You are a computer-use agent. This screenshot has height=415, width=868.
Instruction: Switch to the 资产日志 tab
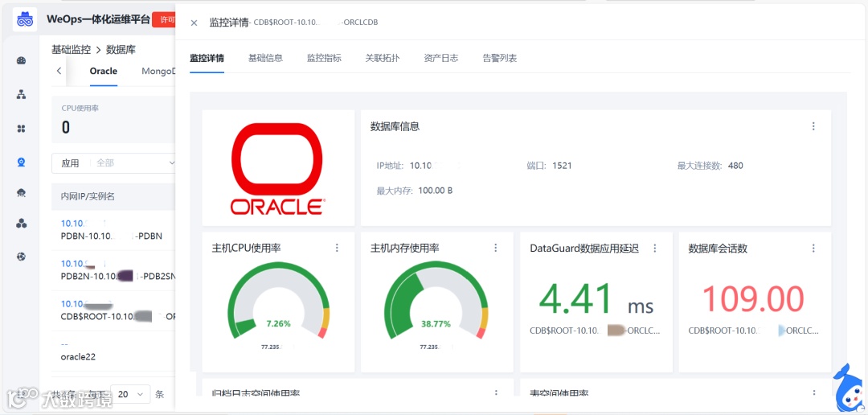coord(441,58)
